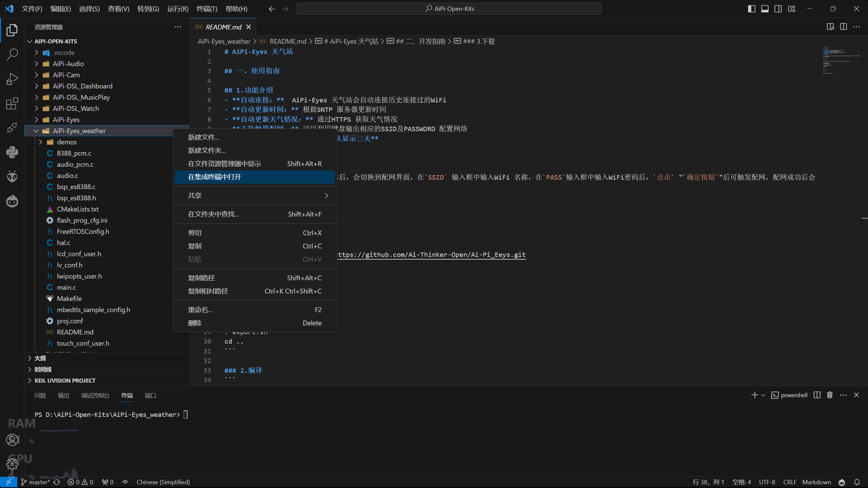Choose 重命名... from context menu
The width and height of the screenshot is (868, 488).
[255, 310]
